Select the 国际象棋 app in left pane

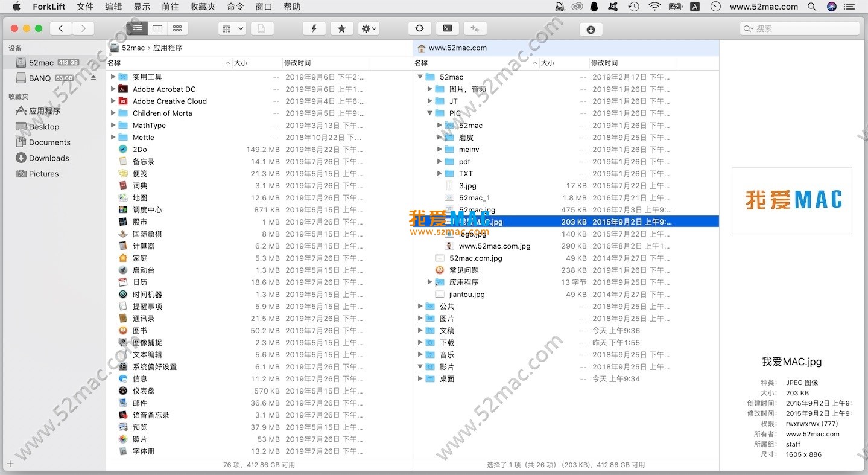pyautogui.click(x=259, y=234)
